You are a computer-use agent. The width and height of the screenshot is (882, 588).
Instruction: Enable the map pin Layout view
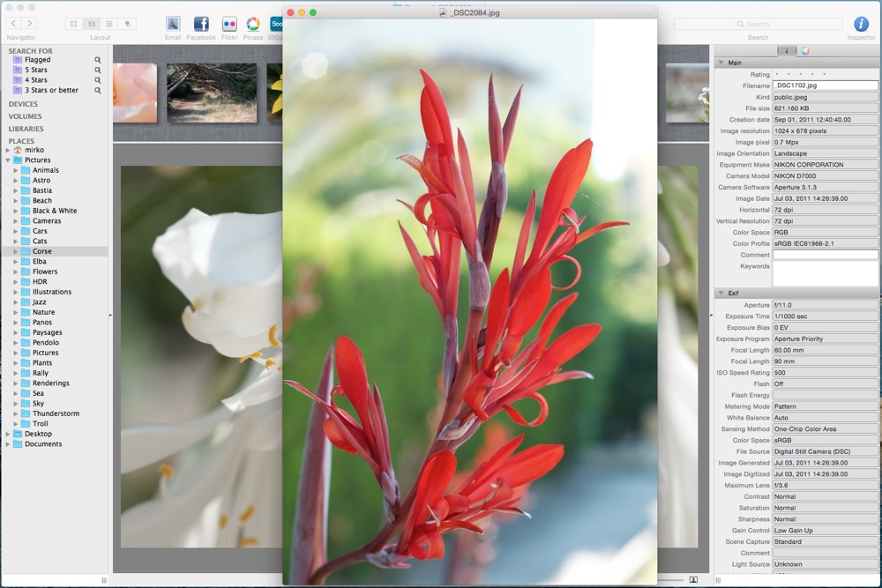pos(128,24)
